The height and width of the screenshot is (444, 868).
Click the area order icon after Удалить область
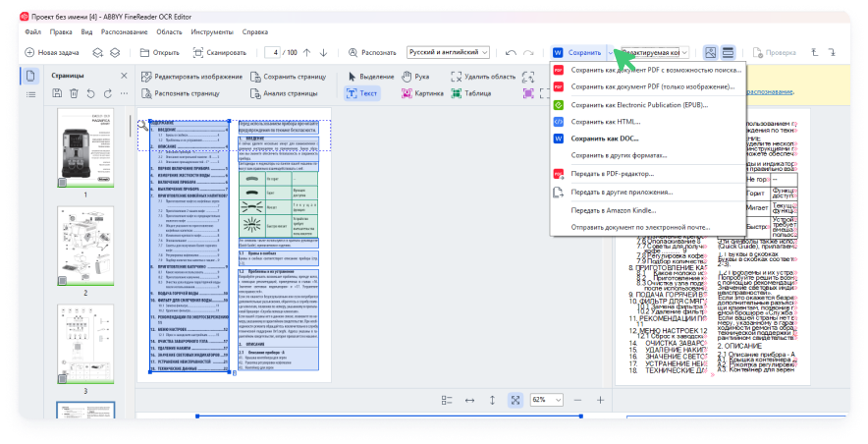coord(528,77)
